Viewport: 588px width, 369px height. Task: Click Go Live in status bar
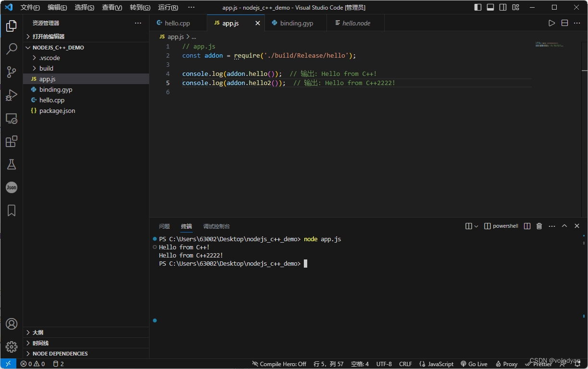474,364
